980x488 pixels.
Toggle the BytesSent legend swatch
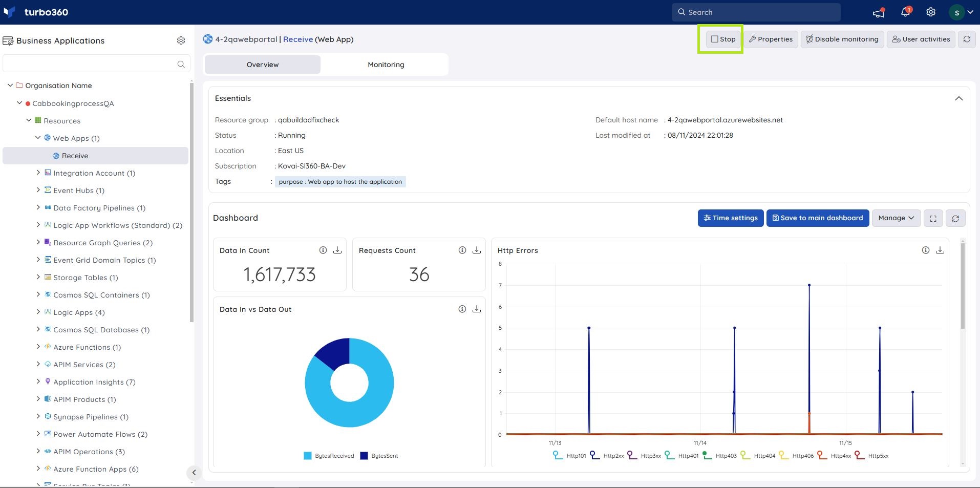[x=364, y=456]
